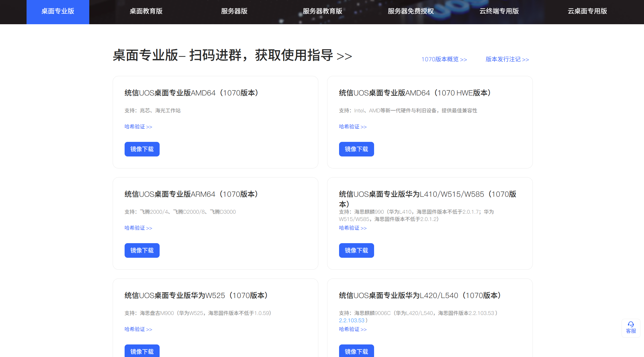
Task: Click text 支持：Intel、AMD等新一代硬件
Action: [408, 110]
